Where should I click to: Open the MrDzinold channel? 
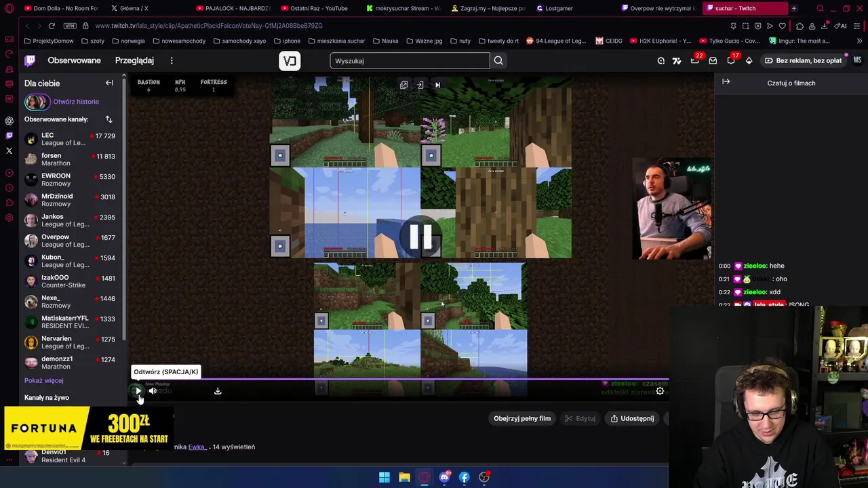(70, 200)
